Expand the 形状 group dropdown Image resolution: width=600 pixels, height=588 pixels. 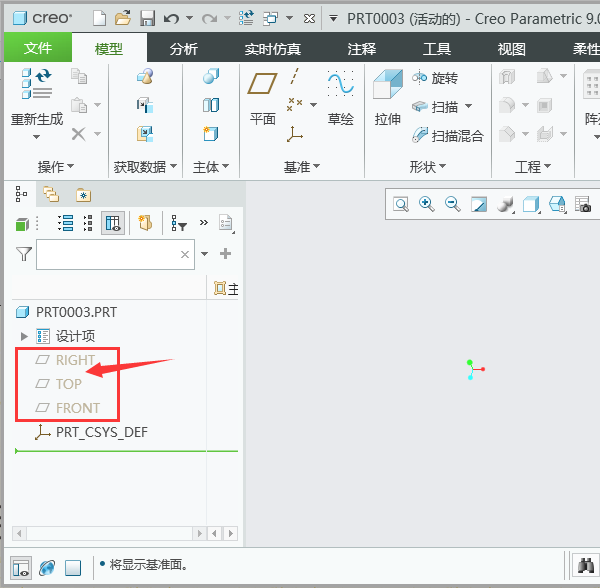click(428, 167)
